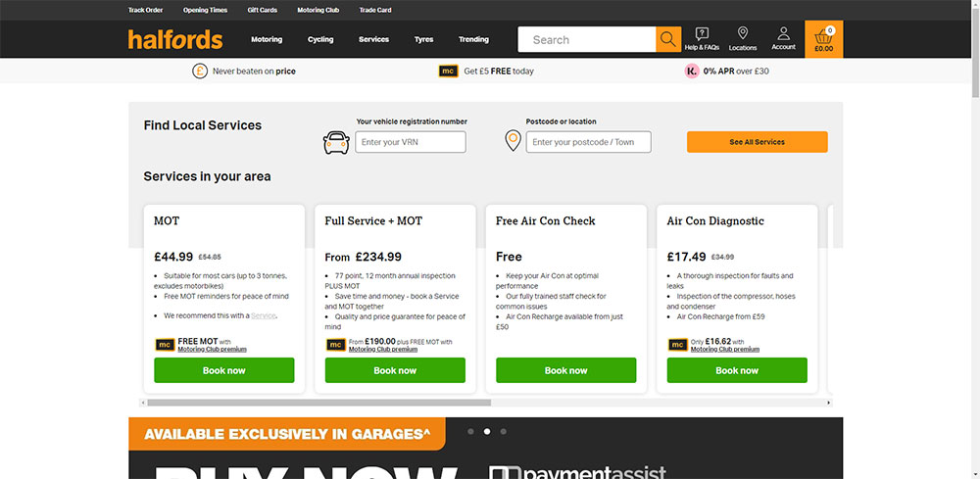Click the See All Services button

point(757,142)
